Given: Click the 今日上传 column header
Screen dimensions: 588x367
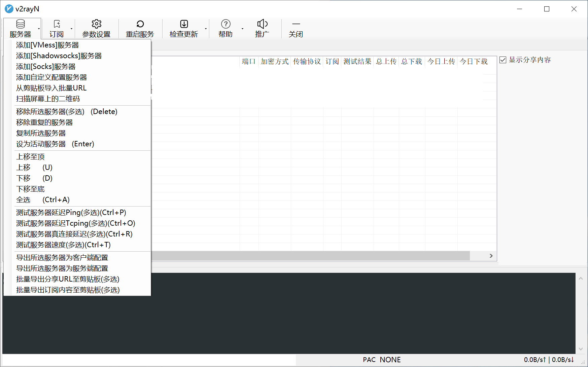Looking at the screenshot, I should [441, 62].
